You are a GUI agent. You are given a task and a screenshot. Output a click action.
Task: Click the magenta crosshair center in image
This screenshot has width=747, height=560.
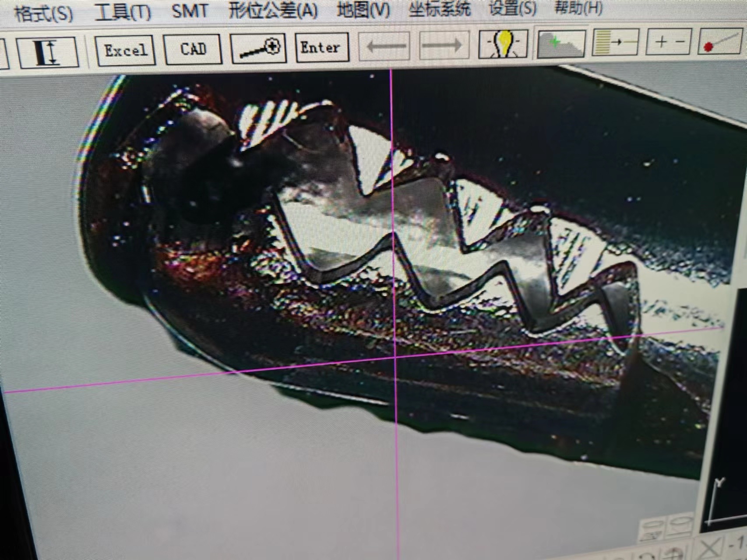[396, 357]
